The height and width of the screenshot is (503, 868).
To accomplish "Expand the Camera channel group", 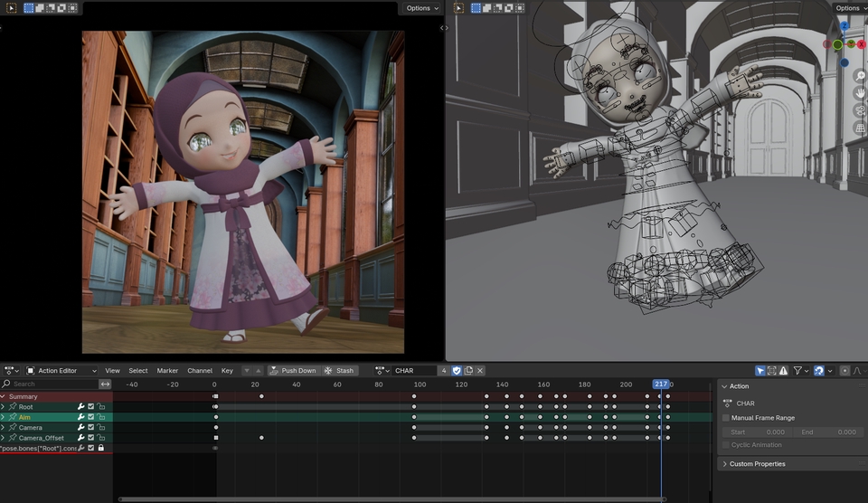I will click(4, 428).
